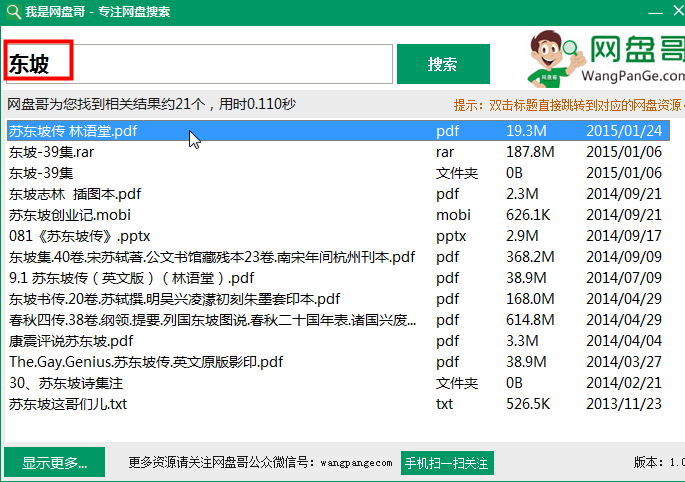Screen dimensions: 685x482
Task: Click the WangPanGe mascot logo
Action: pos(554,58)
